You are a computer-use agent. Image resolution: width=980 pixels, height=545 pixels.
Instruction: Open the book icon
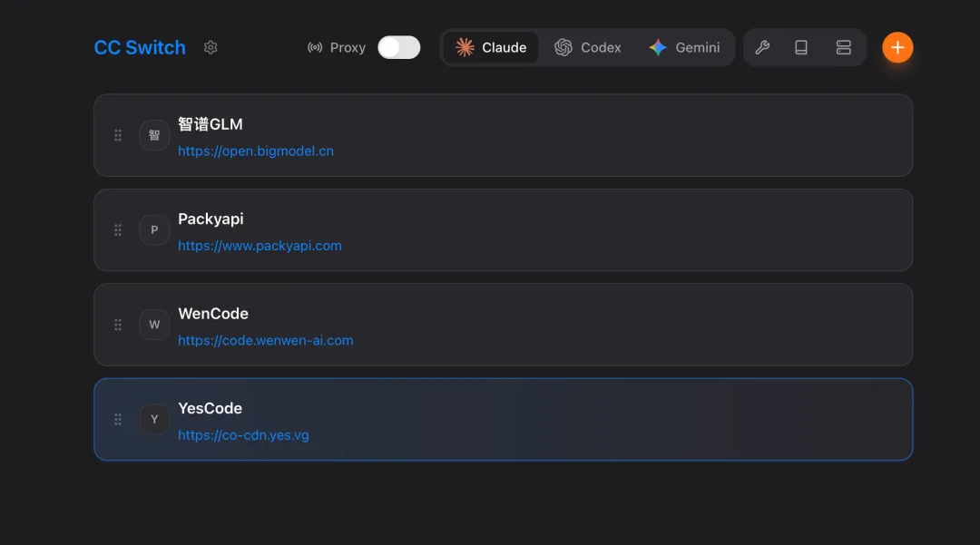click(x=801, y=47)
